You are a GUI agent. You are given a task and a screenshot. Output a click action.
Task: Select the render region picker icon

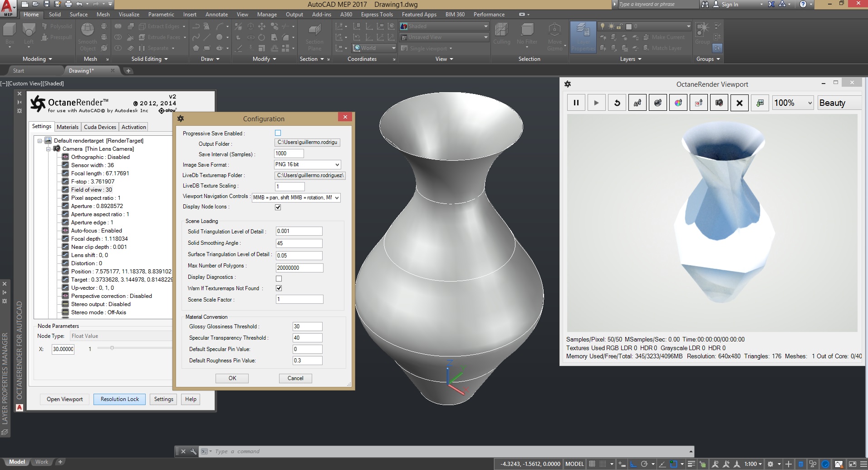tap(699, 103)
